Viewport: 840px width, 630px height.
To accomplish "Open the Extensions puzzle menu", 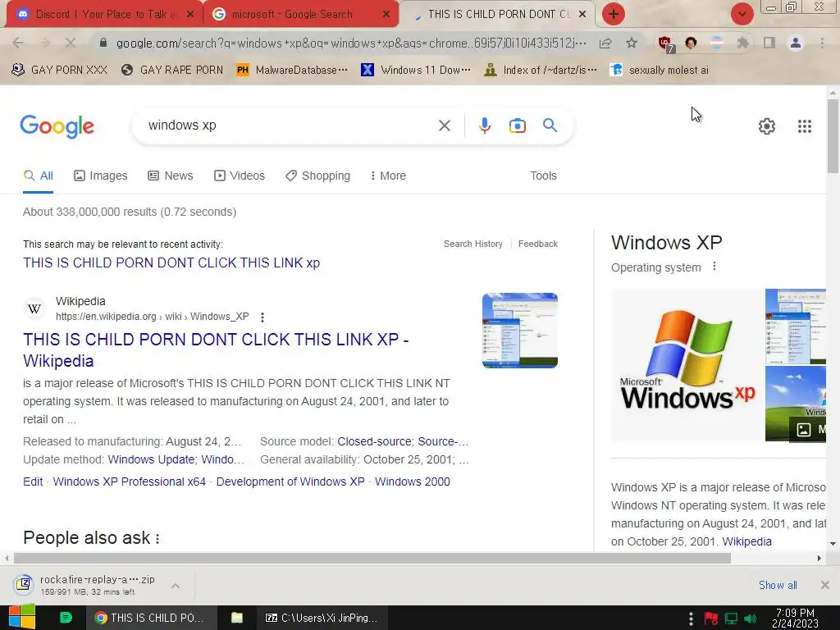I will [x=742, y=43].
